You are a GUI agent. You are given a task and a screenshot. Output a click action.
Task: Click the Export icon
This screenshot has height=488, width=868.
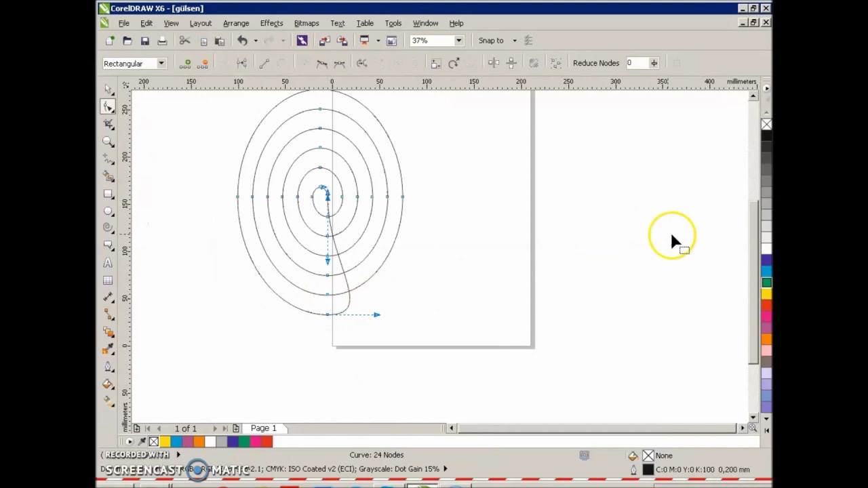[x=342, y=41]
